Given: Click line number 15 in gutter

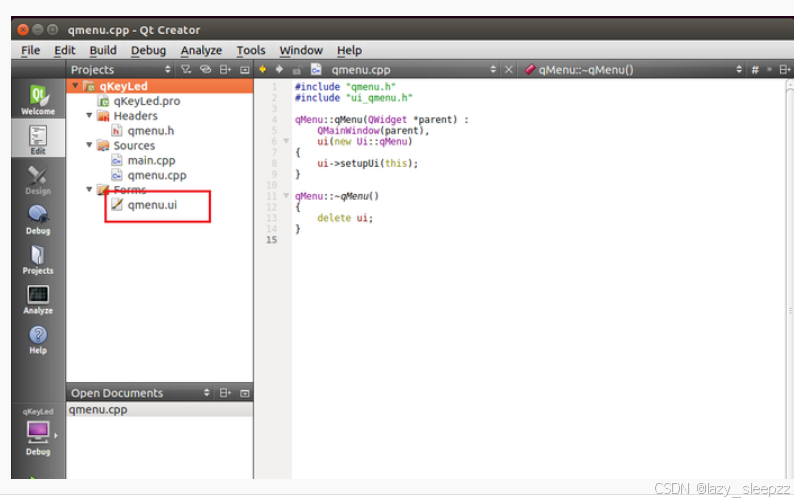Looking at the screenshot, I should (x=272, y=240).
